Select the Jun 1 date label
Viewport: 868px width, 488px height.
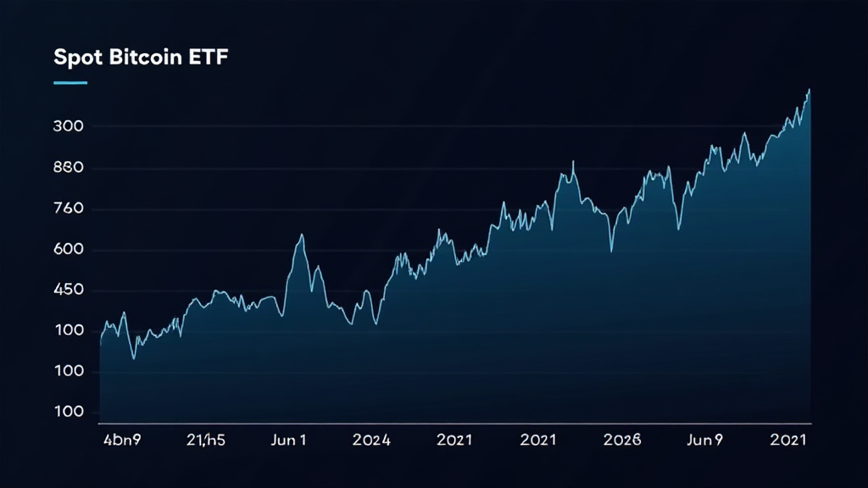click(289, 440)
